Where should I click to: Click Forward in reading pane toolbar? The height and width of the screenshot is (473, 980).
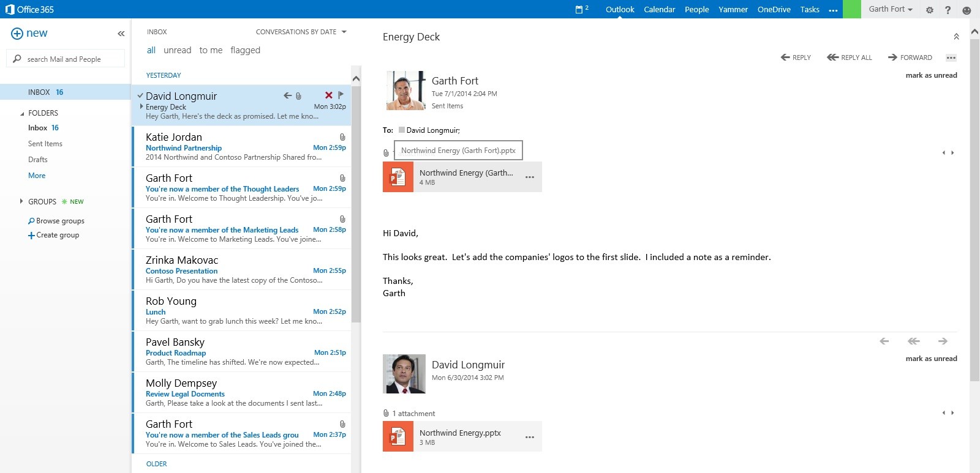[x=910, y=58]
